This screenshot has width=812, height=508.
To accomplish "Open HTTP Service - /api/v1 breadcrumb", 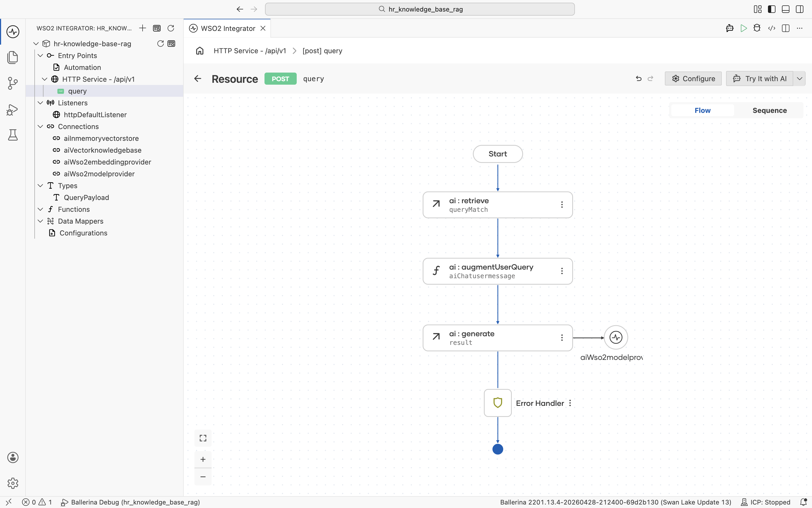I will point(250,51).
